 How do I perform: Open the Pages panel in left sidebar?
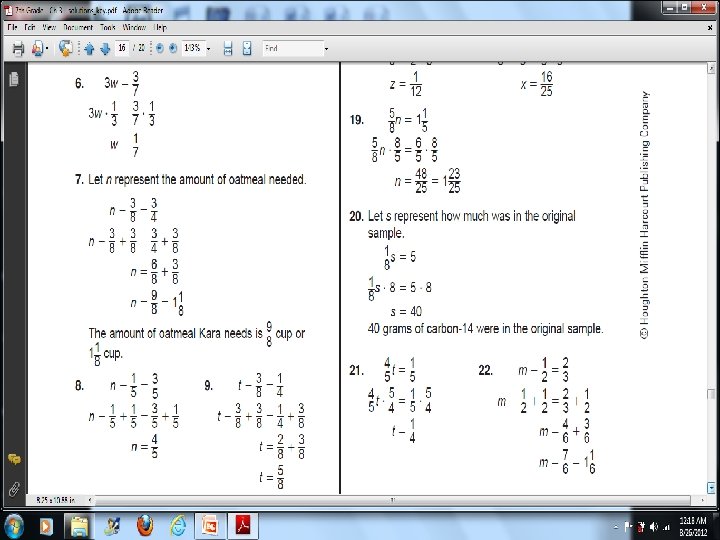(x=14, y=79)
